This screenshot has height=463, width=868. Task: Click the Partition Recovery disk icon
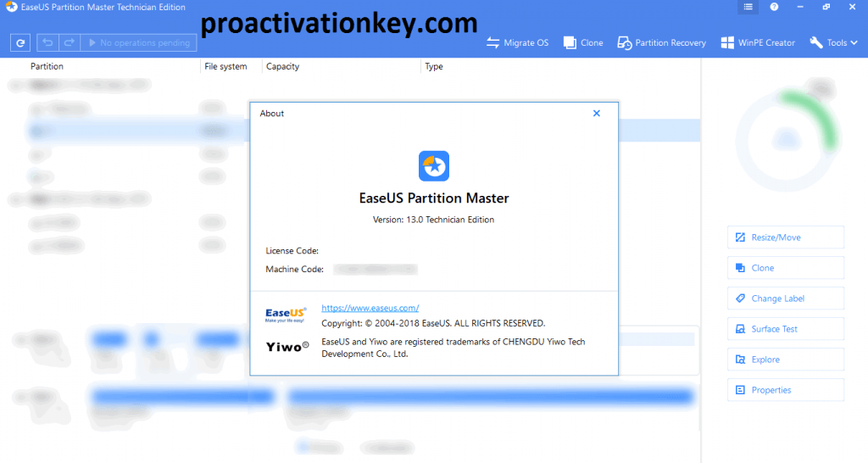click(x=625, y=42)
